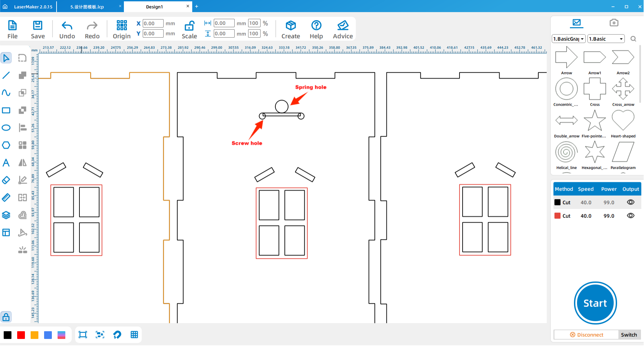
Task: Select the curve drawing tool
Action: click(6, 93)
